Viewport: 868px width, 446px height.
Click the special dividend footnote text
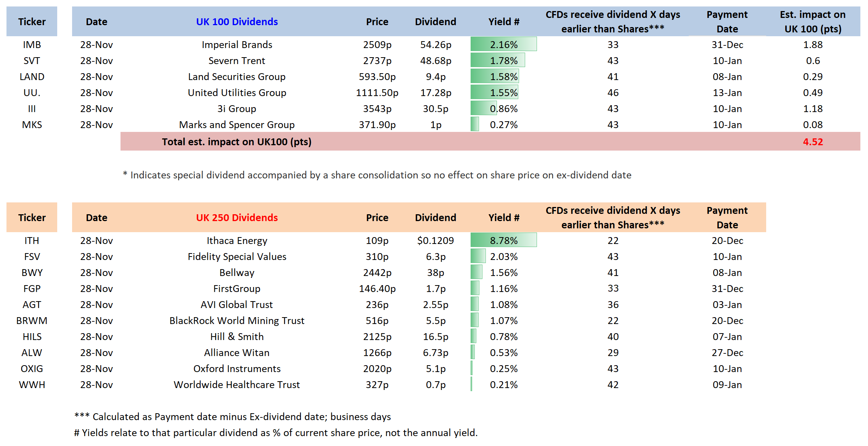coord(377,175)
